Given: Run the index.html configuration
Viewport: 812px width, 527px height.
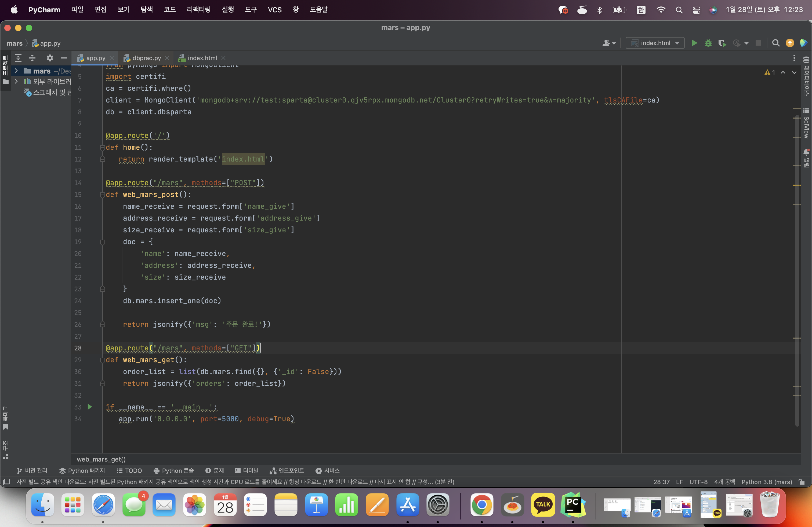Looking at the screenshot, I should tap(694, 43).
